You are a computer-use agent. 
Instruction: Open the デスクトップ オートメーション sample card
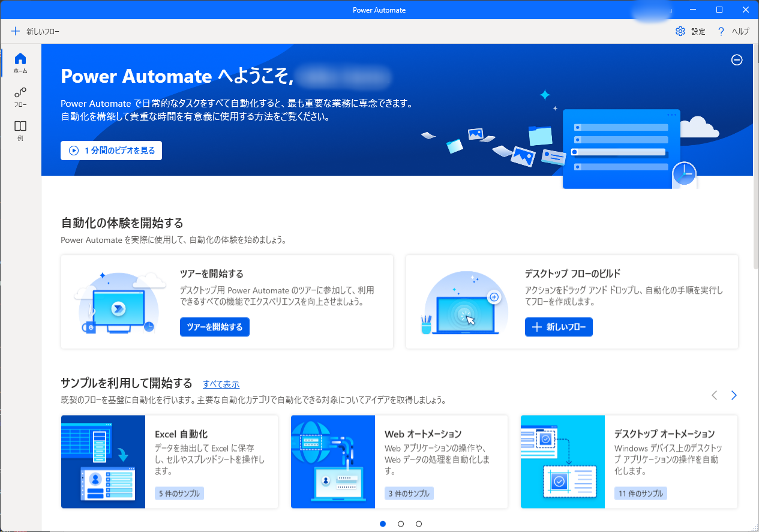pyautogui.click(x=629, y=461)
